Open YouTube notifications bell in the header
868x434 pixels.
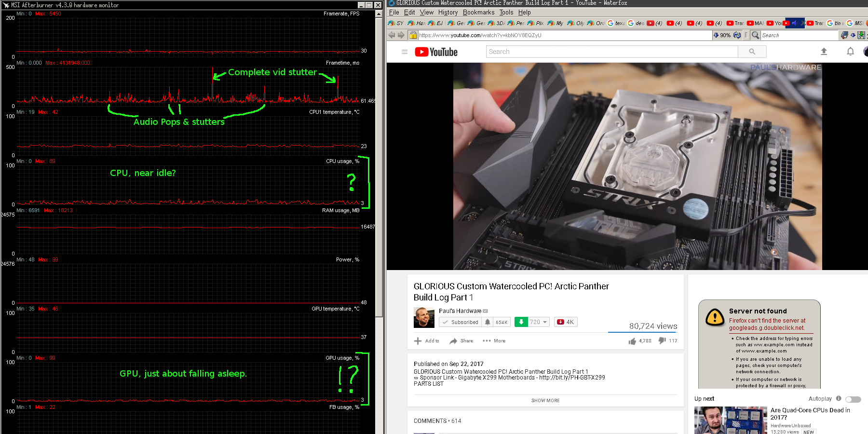click(850, 52)
